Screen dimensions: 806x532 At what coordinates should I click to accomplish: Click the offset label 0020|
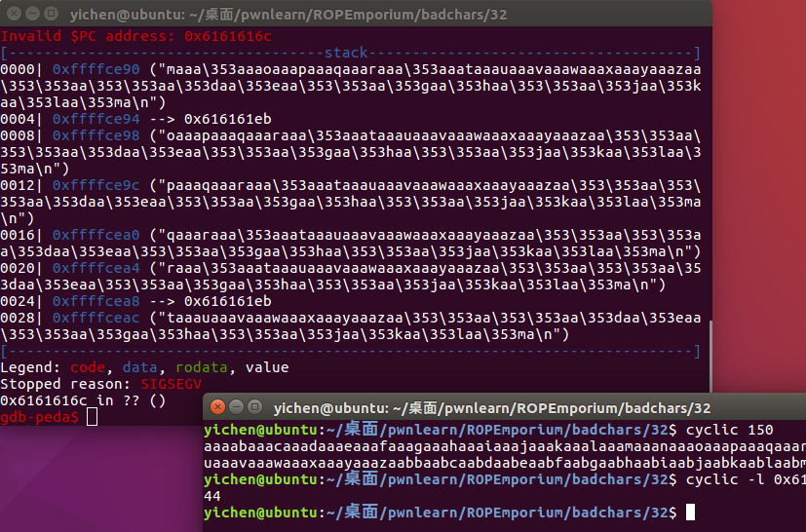[x=21, y=268]
